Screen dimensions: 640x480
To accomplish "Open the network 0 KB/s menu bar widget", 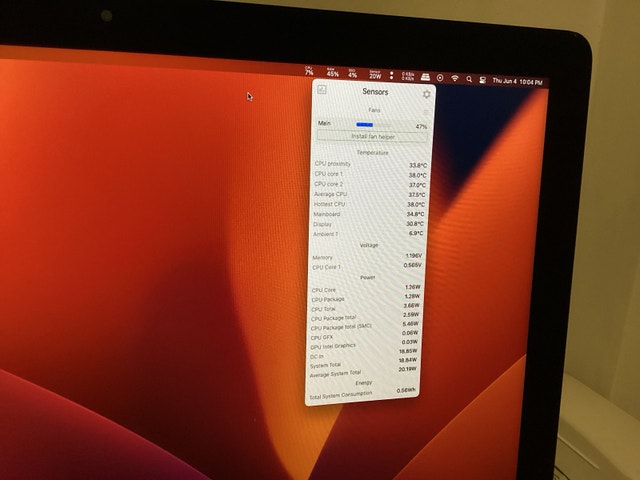I will [408, 76].
